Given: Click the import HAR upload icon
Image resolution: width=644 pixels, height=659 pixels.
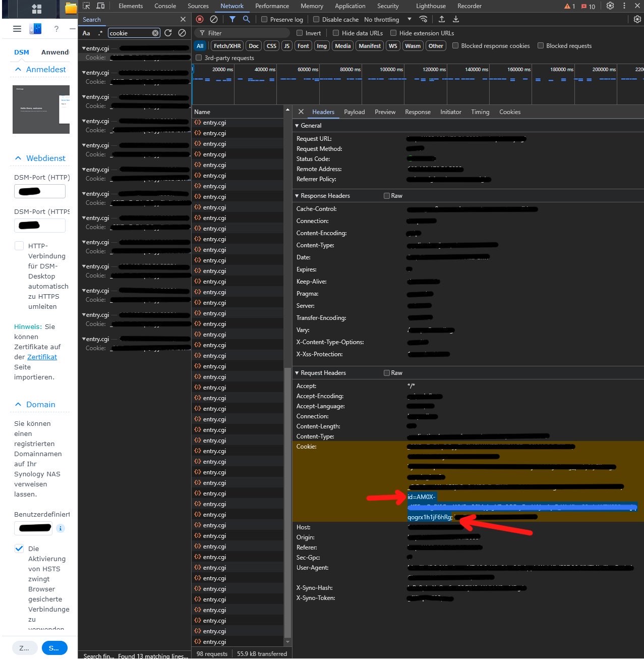Looking at the screenshot, I should coord(442,19).
